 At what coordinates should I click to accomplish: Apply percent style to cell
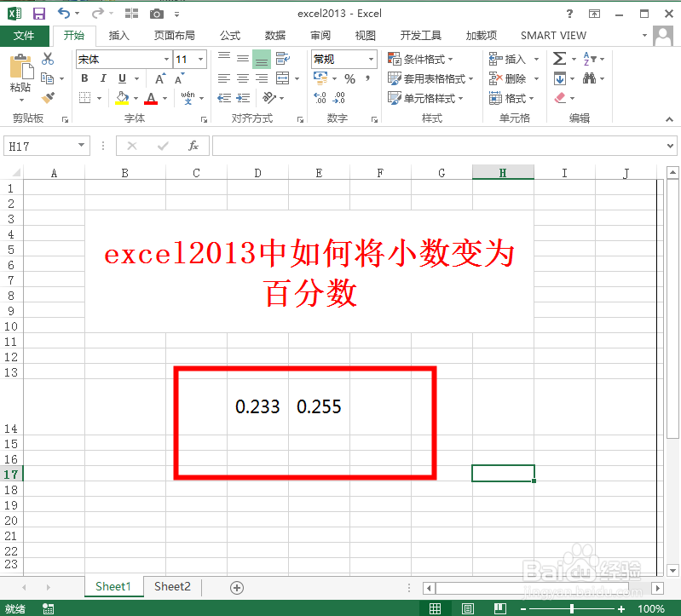[349, 78]
